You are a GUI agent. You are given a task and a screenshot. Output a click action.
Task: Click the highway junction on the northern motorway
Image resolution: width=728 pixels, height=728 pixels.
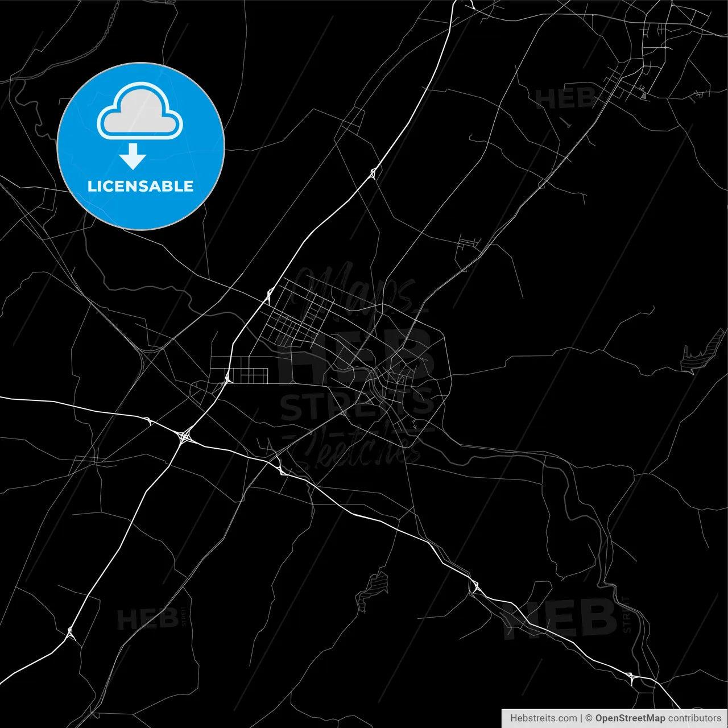pyautogui.click(x=373, y=172)
